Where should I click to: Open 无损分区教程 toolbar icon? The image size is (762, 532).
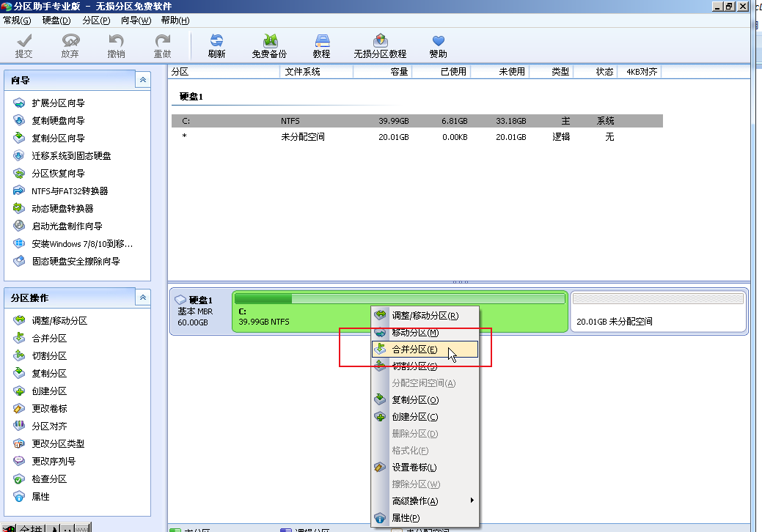click(380, 42)
